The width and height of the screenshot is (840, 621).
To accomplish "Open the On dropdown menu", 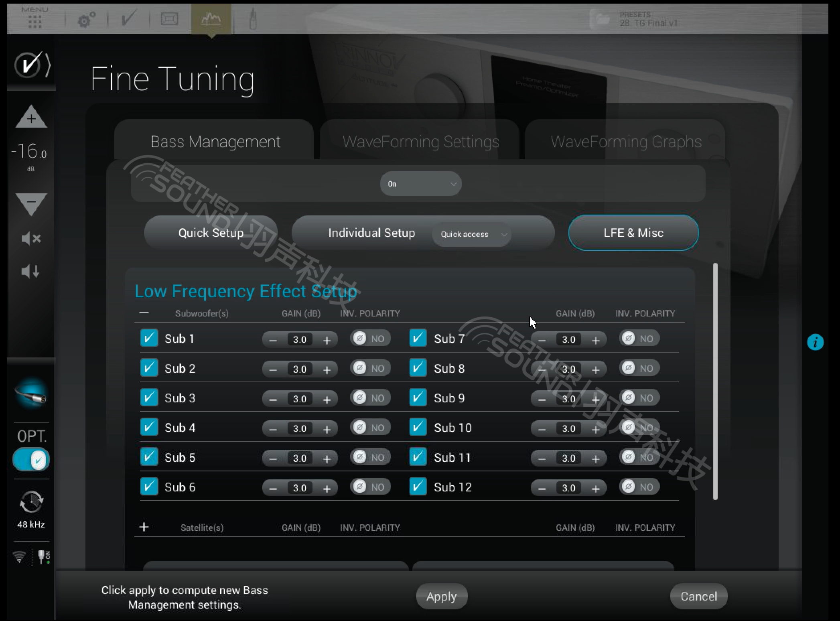I will click(420, 184).
